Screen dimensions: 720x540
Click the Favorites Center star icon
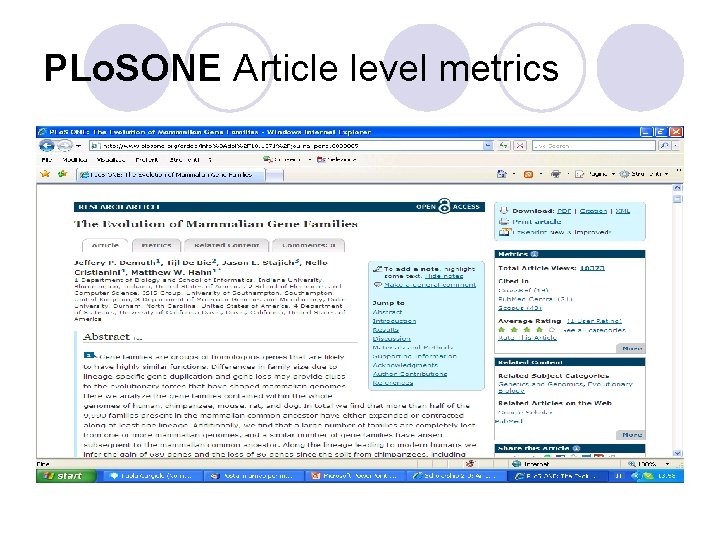click(x=45, y=174)
